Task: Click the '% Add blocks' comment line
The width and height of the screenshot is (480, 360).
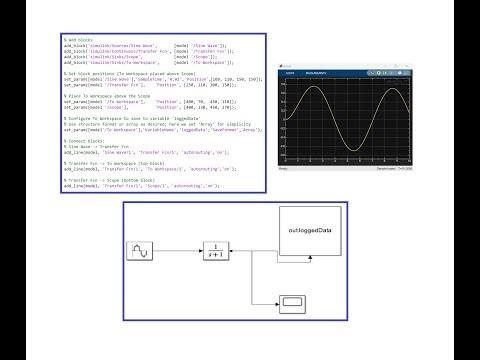Action: coord(78,40)
